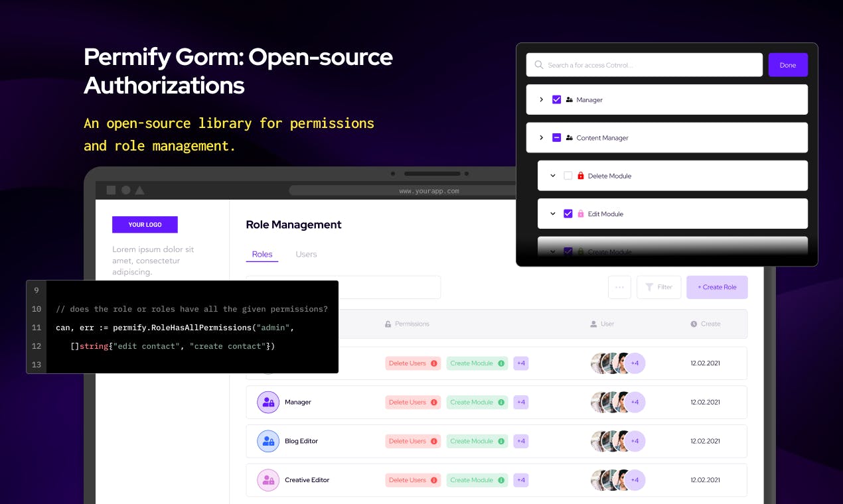Click the person icon in the User column header
This screenshot has height=504, width=843.
593,324
